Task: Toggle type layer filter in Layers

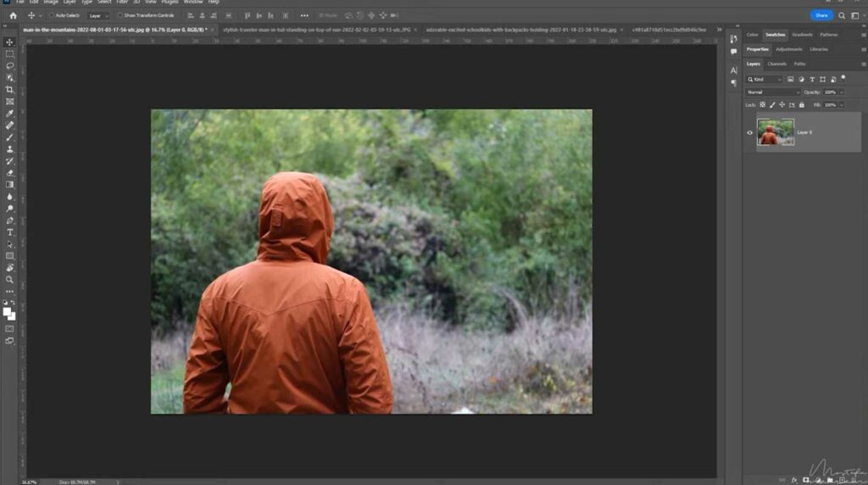Action: click(x=812, y=79)
